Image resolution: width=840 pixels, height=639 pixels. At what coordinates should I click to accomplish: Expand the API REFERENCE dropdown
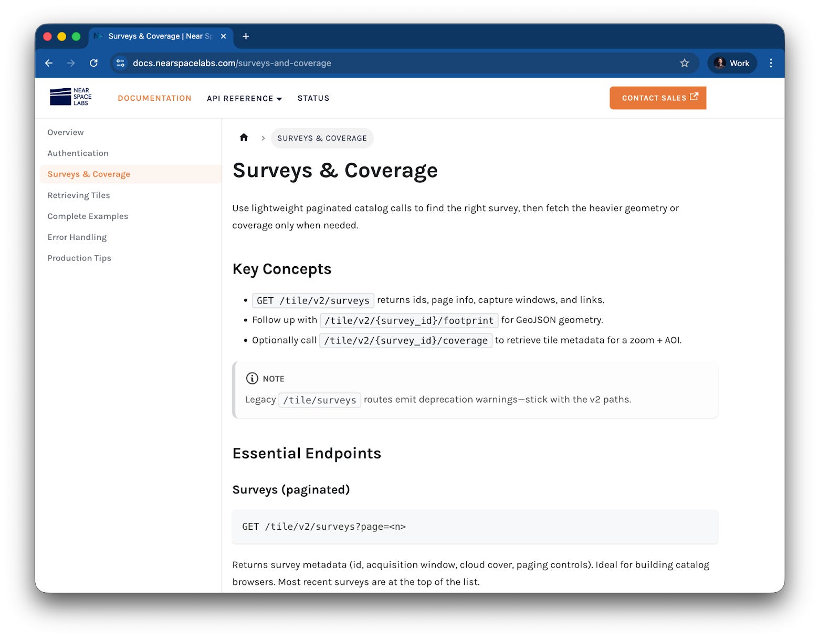244,98
